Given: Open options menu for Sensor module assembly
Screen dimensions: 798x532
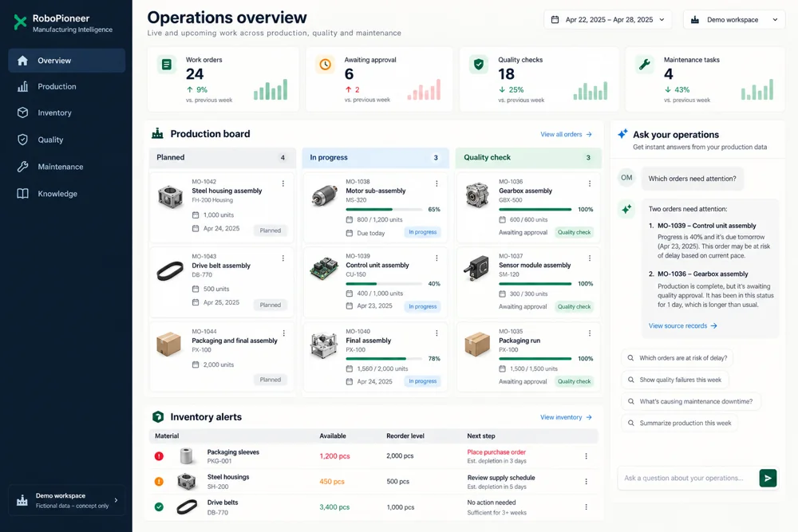Looking at the screenshot, I should pos(590,258).
